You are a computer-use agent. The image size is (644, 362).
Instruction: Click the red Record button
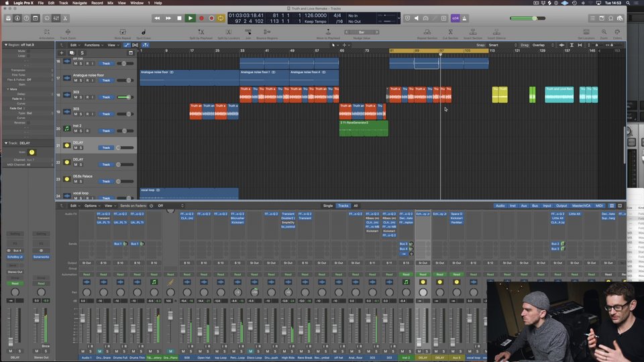tap(201, 18)
